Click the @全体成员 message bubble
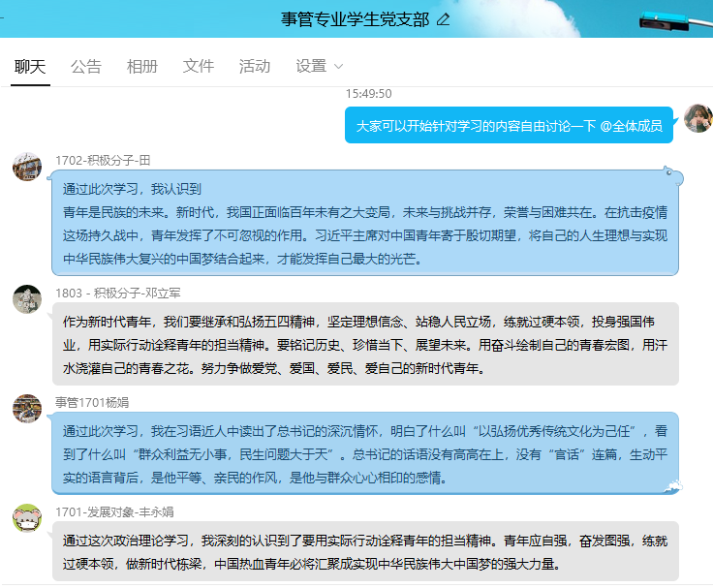This screenshot has width=713, height=588. click(x=509, y=125)
